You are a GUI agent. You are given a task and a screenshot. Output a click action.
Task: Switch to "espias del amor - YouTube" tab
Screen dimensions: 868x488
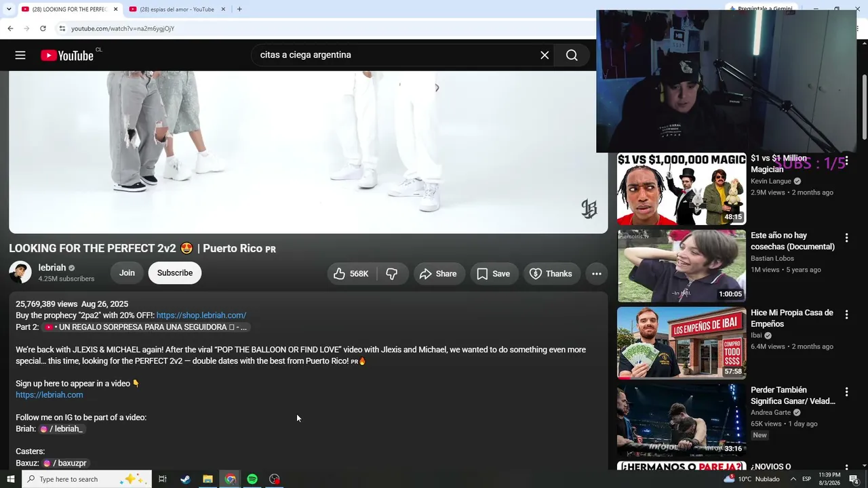(178, 9)
